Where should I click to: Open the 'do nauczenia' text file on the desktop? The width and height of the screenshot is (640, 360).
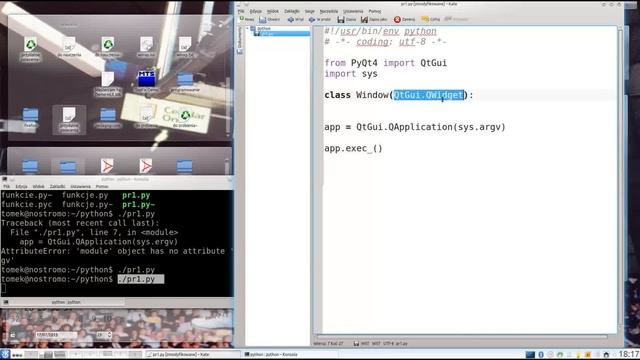pyautogui.click(x=69, y=46)
